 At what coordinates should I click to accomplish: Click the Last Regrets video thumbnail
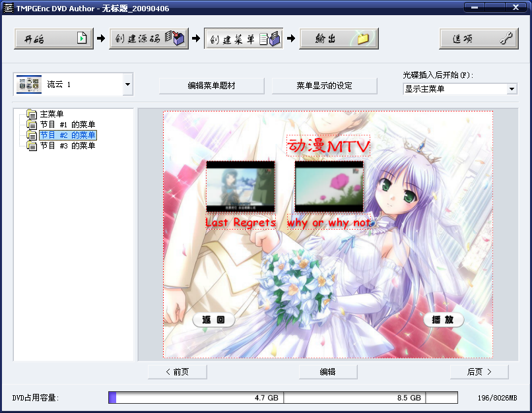coord(240,187)
